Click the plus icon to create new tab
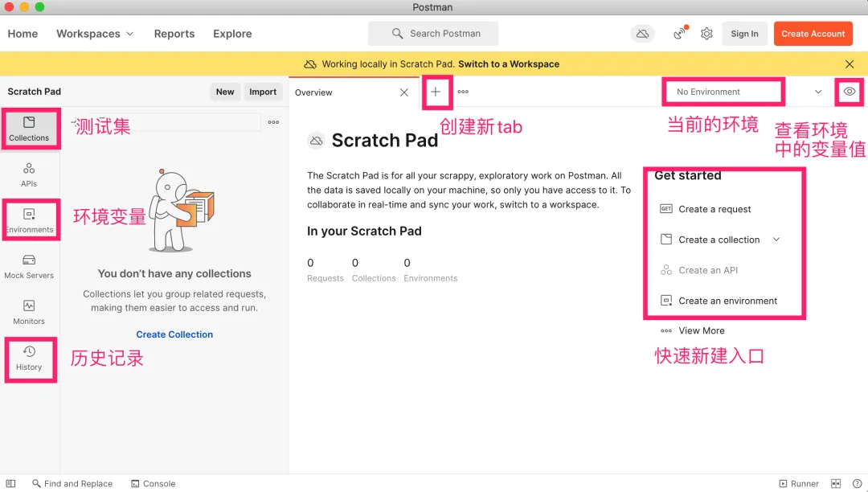Image resolution: width=868 pixels, height=492 pixels. click(436, 92)
